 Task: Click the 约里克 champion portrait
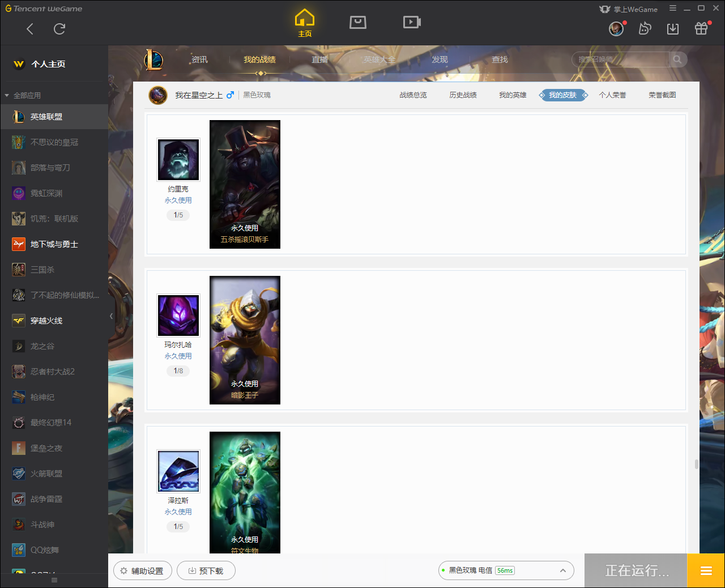(x=178, y=160)
